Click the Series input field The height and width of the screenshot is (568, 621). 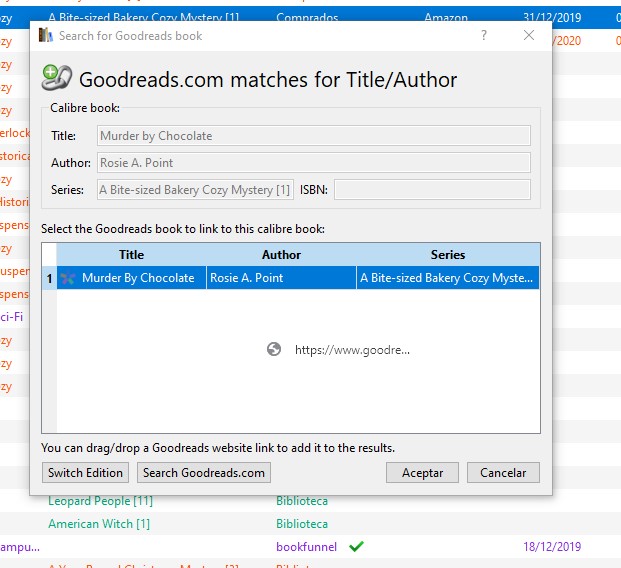tap(195, 190)
